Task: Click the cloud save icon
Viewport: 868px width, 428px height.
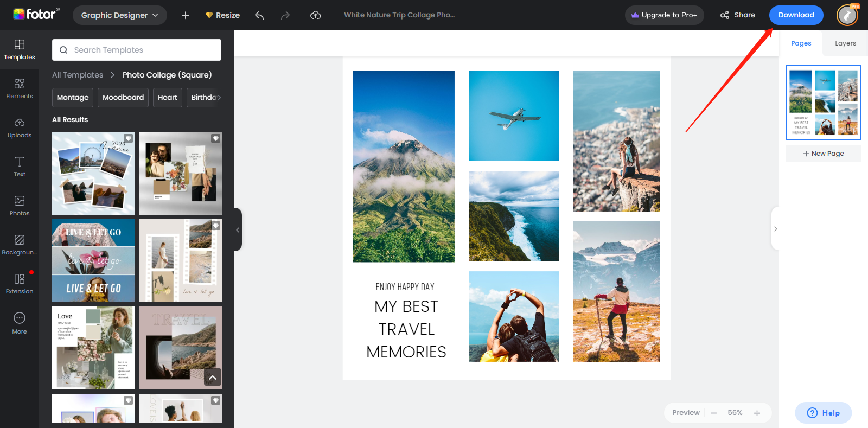Action: point(315,15)
